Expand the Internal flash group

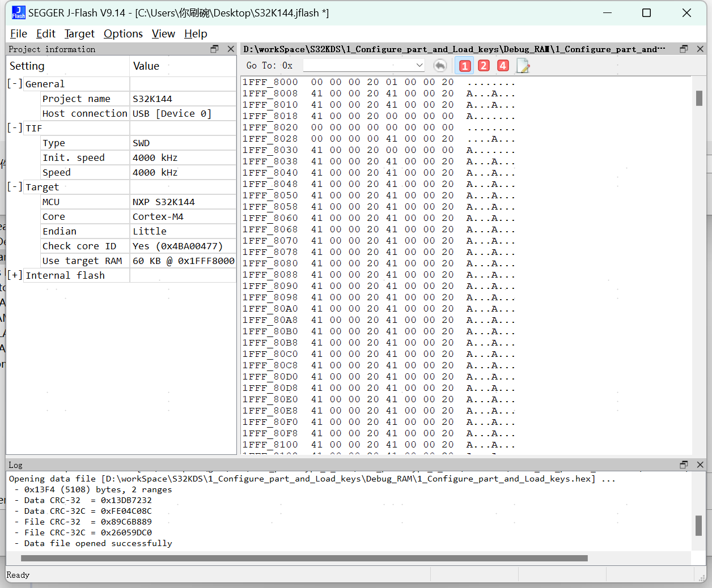[15, 275]
